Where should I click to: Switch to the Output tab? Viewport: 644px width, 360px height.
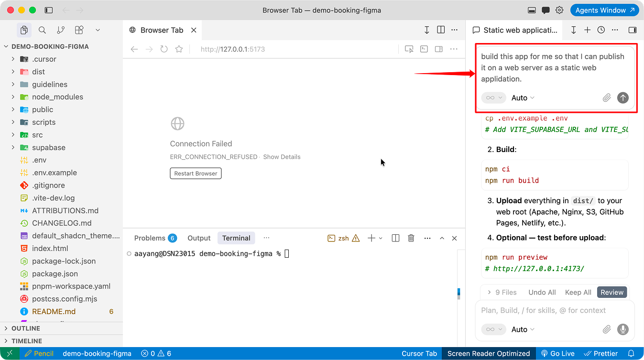coord(199,238)
